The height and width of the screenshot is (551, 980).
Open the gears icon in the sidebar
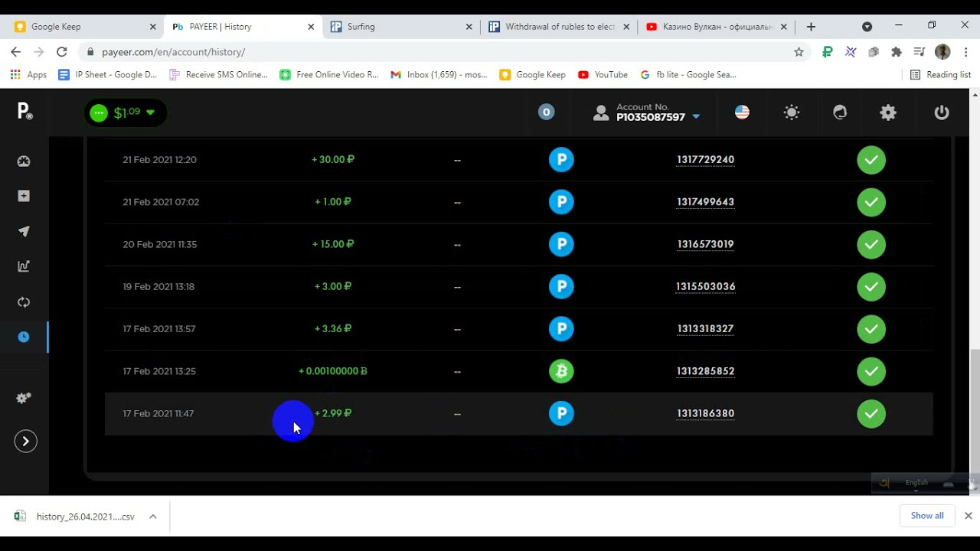click(24, 398)
